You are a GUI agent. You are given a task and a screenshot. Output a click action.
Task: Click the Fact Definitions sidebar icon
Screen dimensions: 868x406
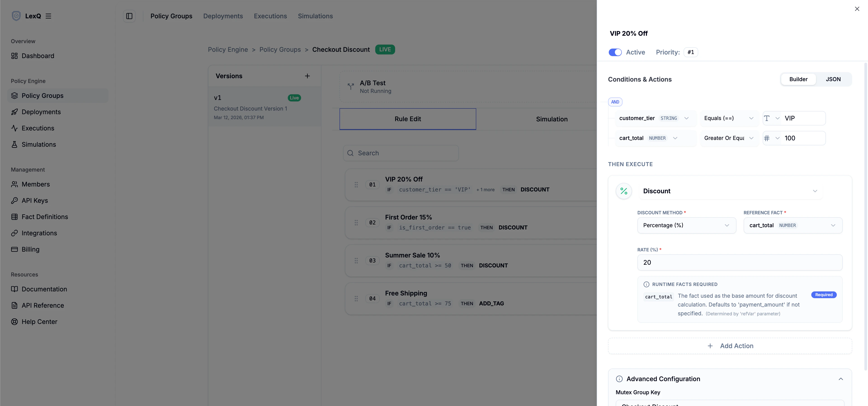point(14,217)
